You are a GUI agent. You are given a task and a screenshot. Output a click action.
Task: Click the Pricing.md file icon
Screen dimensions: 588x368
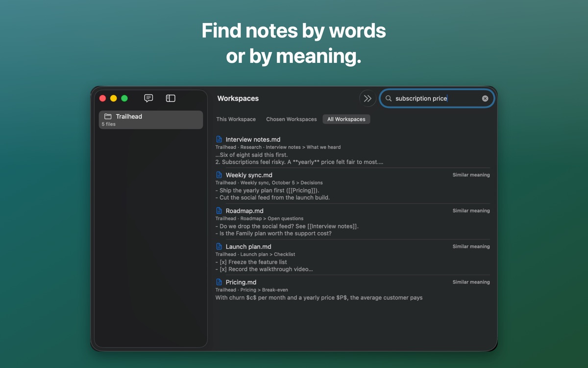click(x=220, y=282)
